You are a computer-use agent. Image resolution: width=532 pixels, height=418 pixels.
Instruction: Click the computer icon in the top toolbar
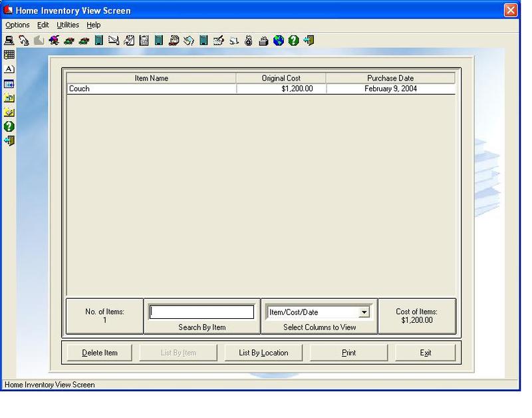coord(9,41)
